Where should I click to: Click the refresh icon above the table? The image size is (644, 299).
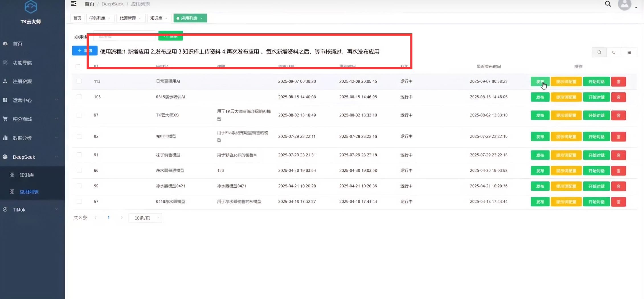click(614, 52)
